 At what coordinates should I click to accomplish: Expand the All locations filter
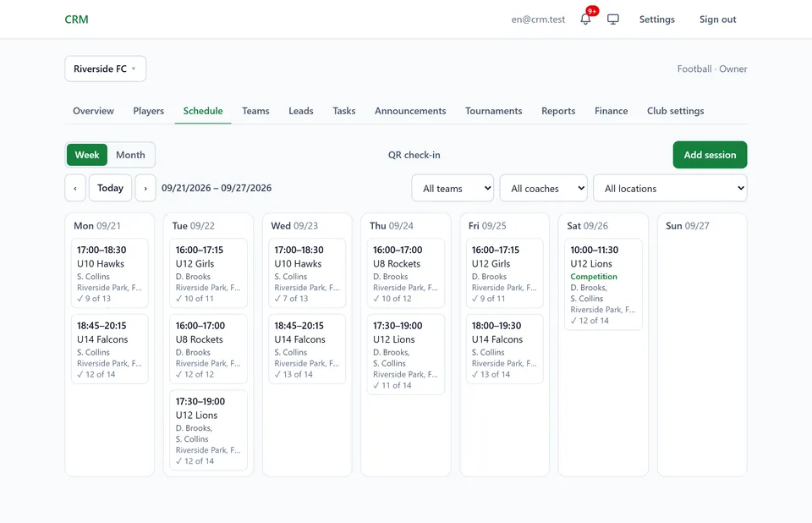pos(670,188)
